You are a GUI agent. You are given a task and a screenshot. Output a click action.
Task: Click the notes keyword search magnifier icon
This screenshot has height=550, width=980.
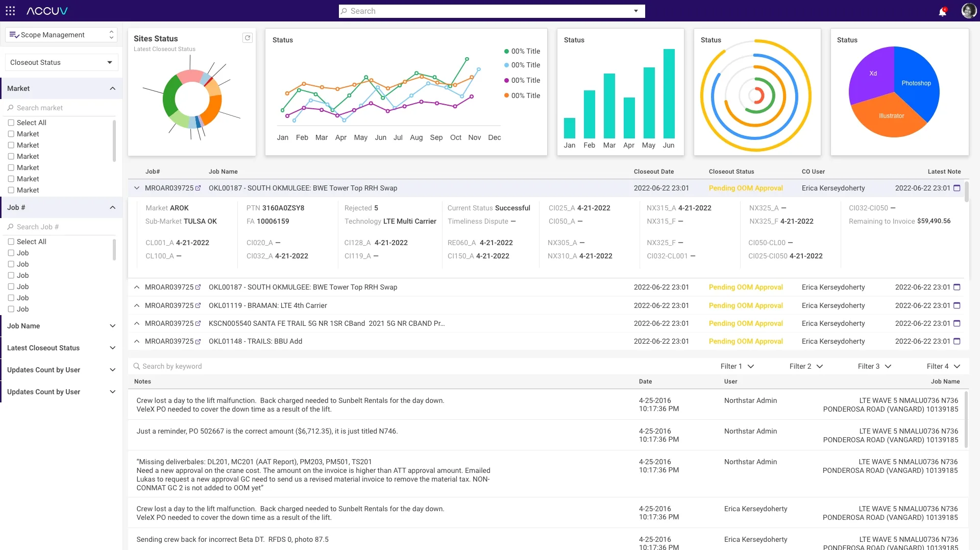point(137,366)
